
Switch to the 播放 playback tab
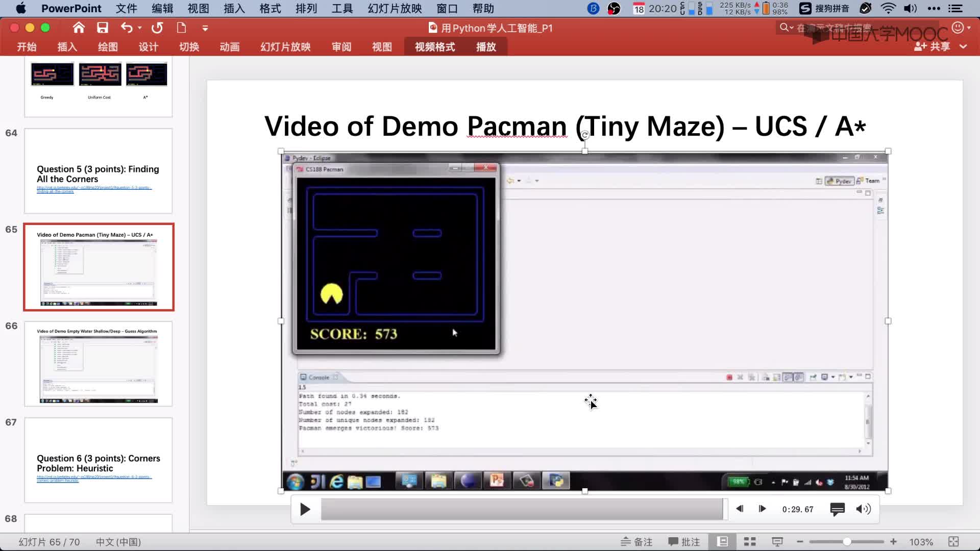pos(486,47)
